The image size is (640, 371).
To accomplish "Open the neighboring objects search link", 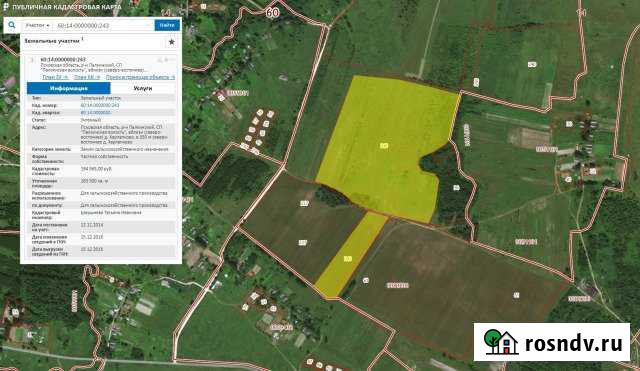I will 140,77.
